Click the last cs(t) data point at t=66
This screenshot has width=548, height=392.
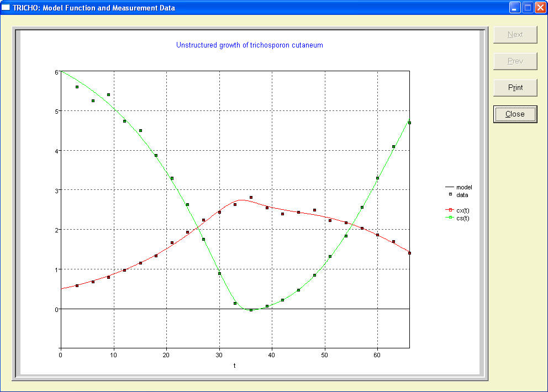[409, 123]
